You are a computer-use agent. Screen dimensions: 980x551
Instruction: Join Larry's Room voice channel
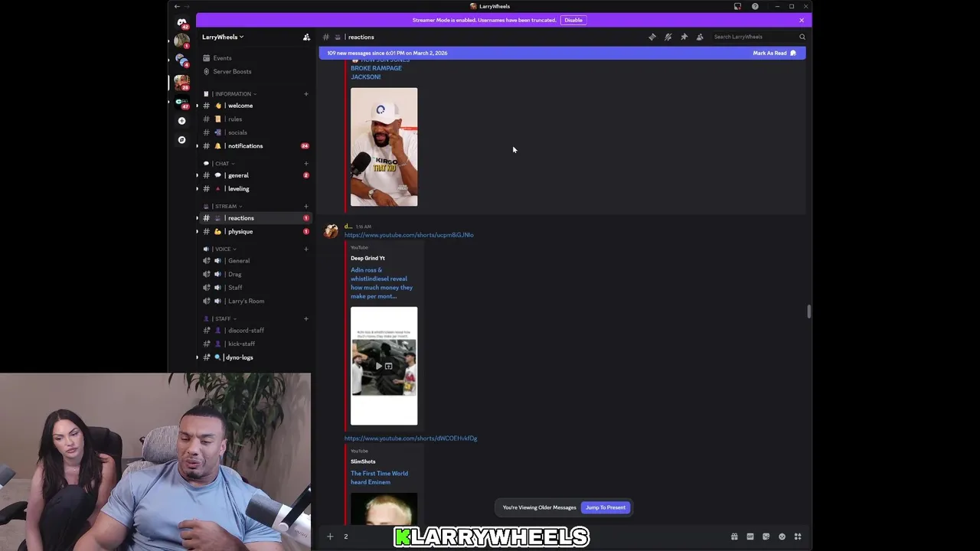pyautogui.click(x=255, y=302)
